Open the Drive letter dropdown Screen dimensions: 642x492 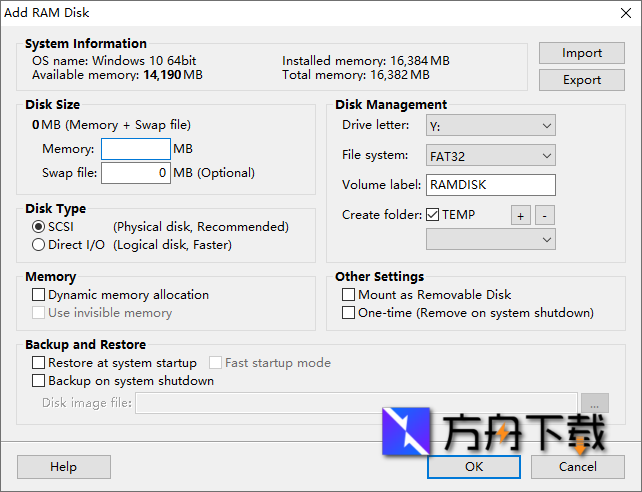[x=490, y=125]
